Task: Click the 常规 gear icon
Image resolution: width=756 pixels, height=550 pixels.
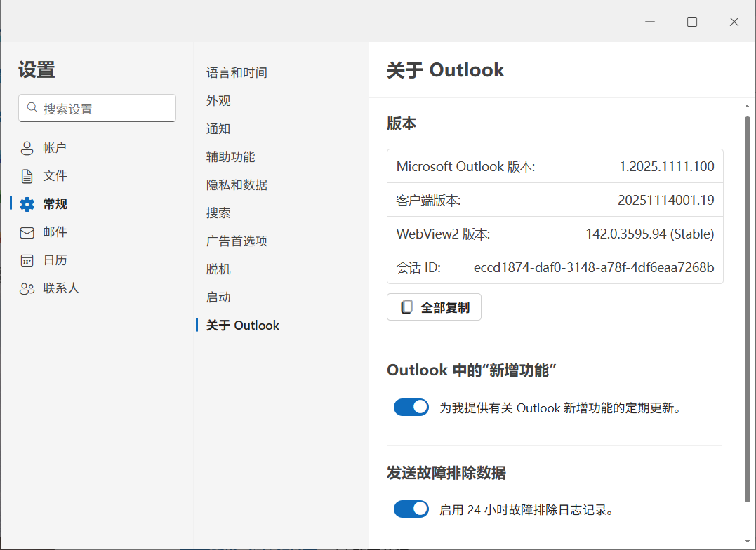Action: 27,204
